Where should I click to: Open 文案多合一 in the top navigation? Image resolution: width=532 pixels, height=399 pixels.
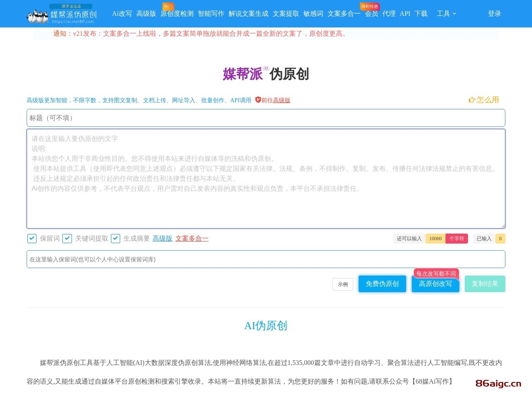coord(344,14)
